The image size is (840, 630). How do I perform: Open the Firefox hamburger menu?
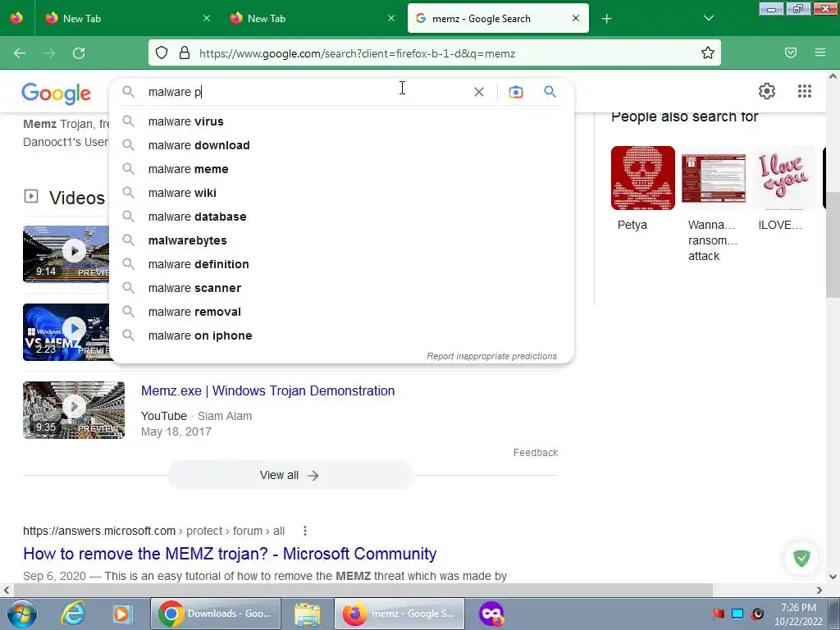click(x=820, y=53)
